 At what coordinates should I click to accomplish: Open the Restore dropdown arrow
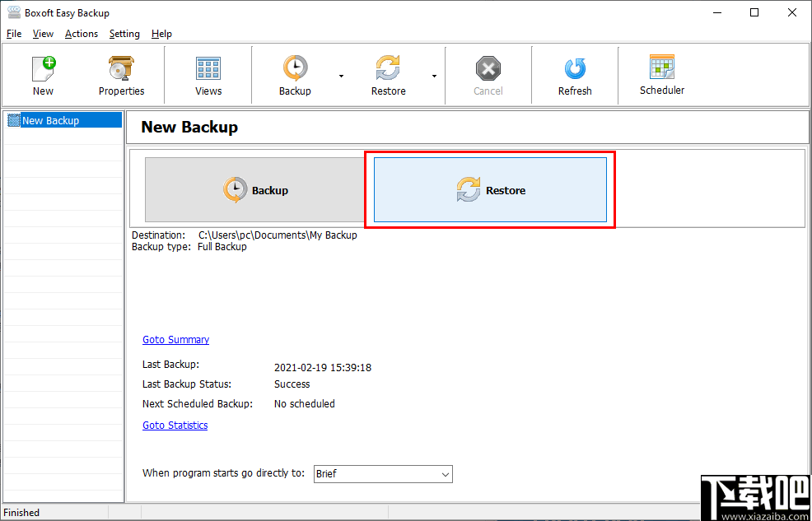coord(434,74)
